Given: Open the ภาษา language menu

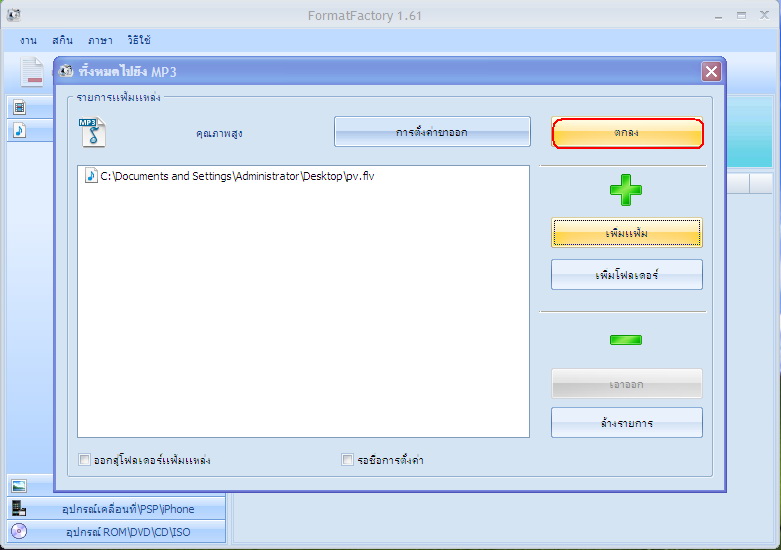Looking at the screenshot, I should (x=100, y=40).
